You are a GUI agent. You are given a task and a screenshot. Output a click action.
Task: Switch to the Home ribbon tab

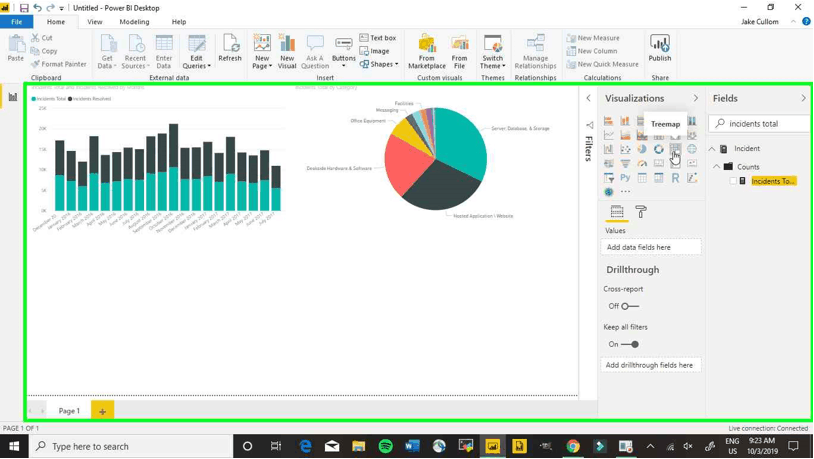pos(56,22)
